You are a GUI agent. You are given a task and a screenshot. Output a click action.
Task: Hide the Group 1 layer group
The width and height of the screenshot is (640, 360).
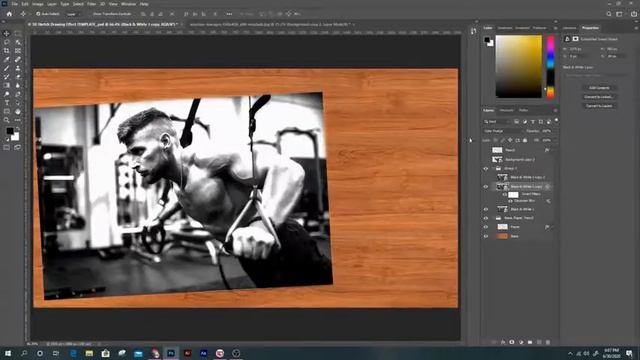486,169
